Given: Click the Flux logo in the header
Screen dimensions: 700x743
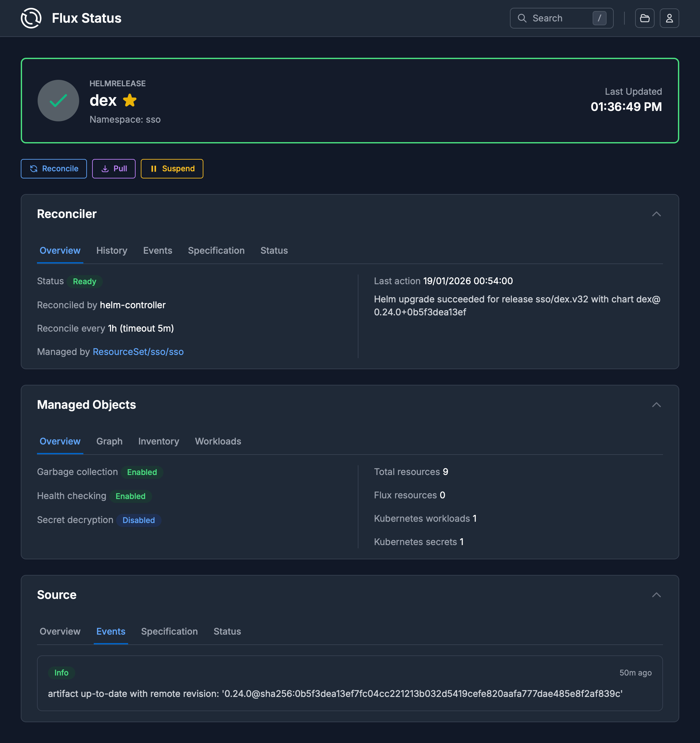Looking at the screenshot, I should [31, 18].
